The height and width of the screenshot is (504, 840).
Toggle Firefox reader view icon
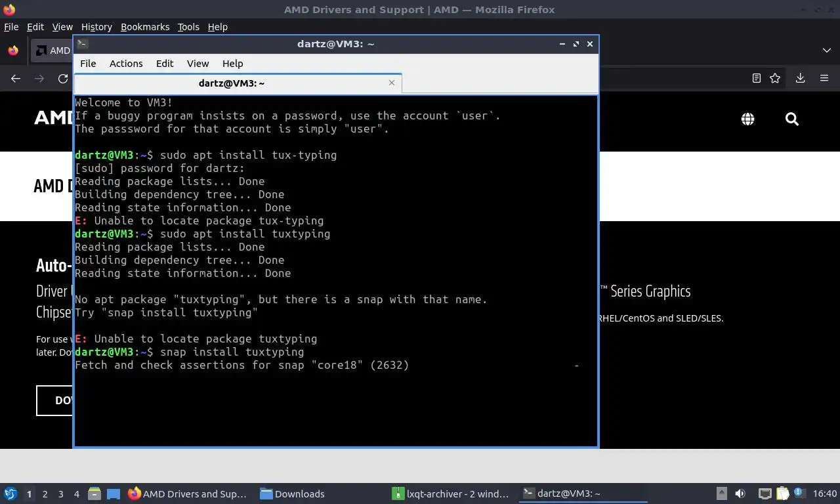pyautogui.click(x=757, y=78)
